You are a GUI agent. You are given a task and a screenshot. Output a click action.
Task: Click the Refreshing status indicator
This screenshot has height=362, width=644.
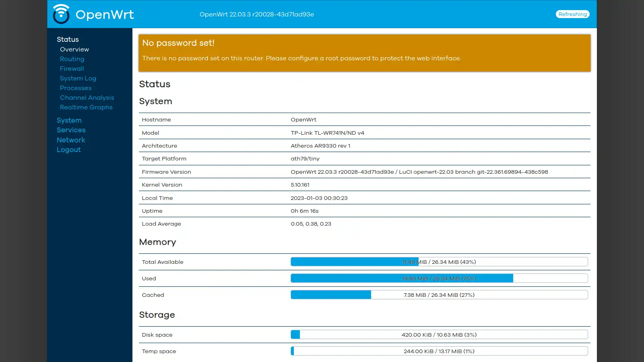pos(572,14)
